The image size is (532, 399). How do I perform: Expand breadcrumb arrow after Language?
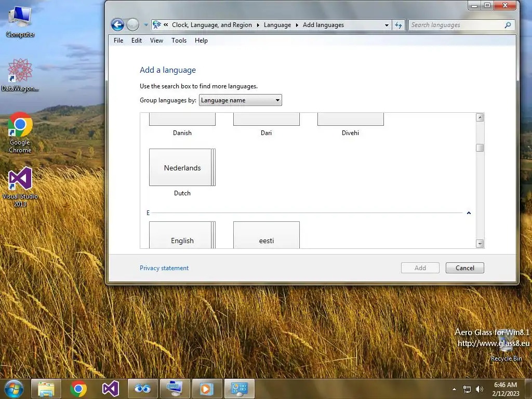tap(297, 25)
